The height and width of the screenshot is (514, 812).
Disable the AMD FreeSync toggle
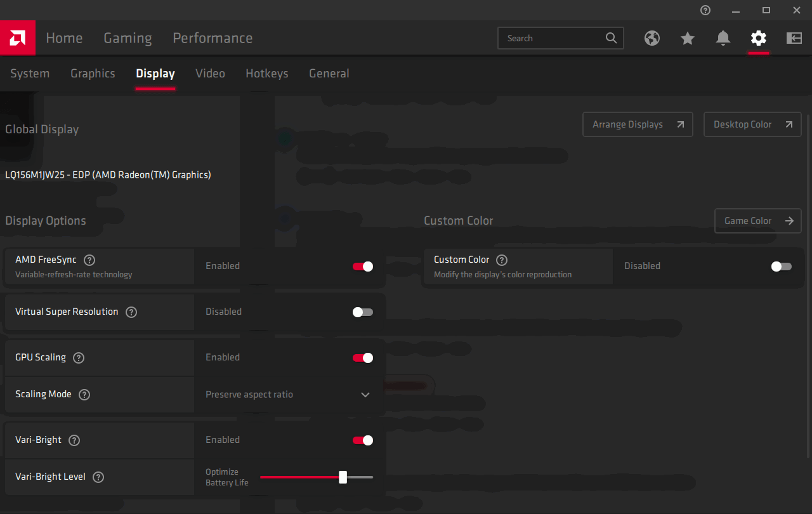[x=363, y=267]
